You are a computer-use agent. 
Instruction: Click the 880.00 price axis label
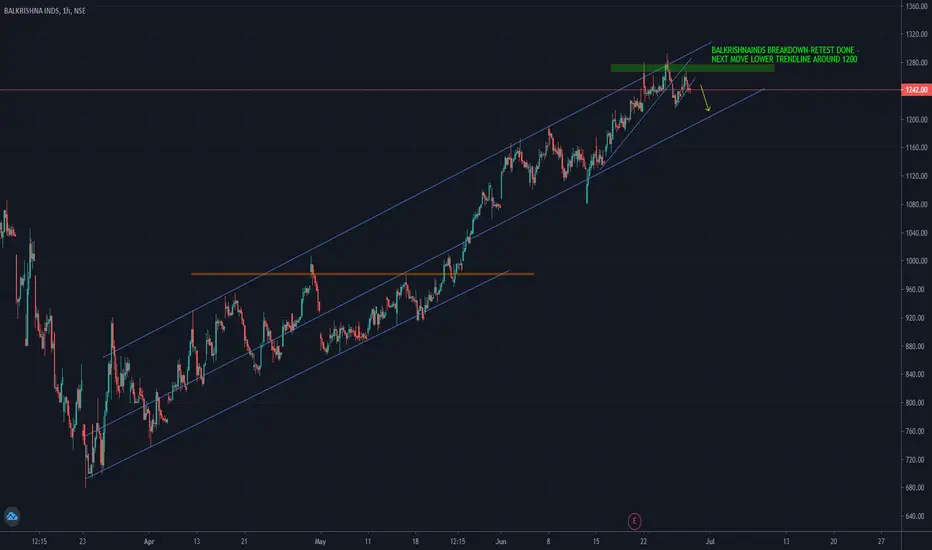tap(917, 346)
